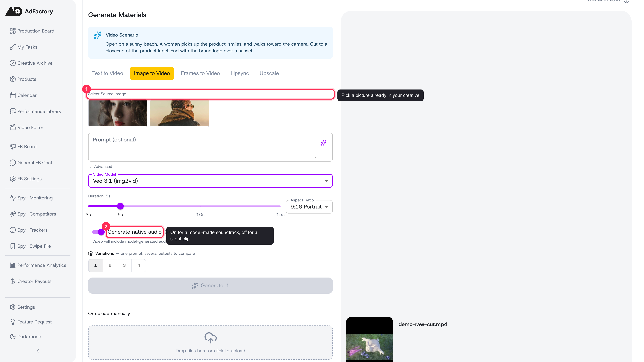Open the Lipsync tab
Image resolution: width=644 pixels, height=362 pixels.
[239, 73]
